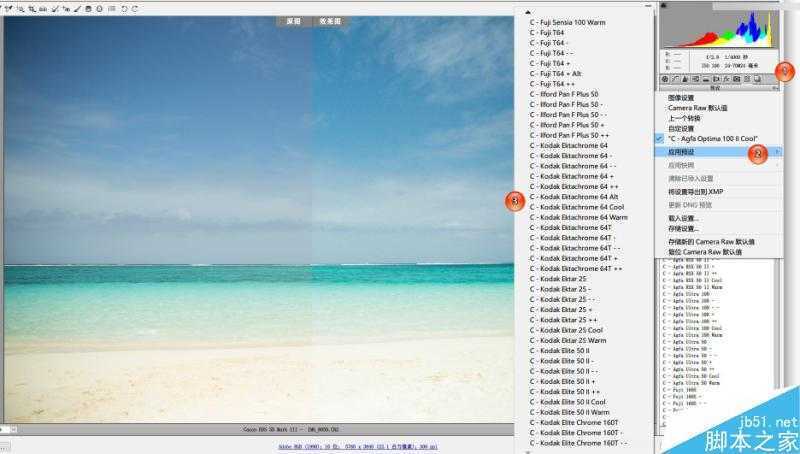This screenshot has height=454, width=800.
Task: Open the HSL / Grayscale panel tab icon
Action: 695,79
